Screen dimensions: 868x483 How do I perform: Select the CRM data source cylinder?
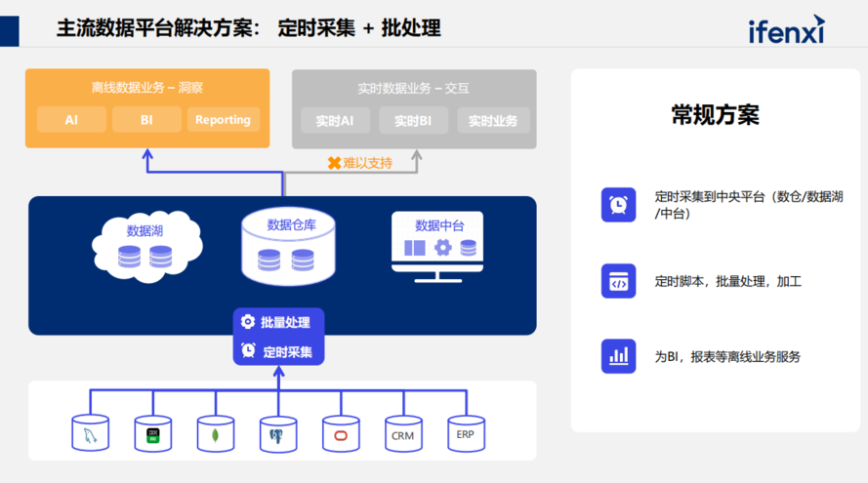tap(403, 433)
